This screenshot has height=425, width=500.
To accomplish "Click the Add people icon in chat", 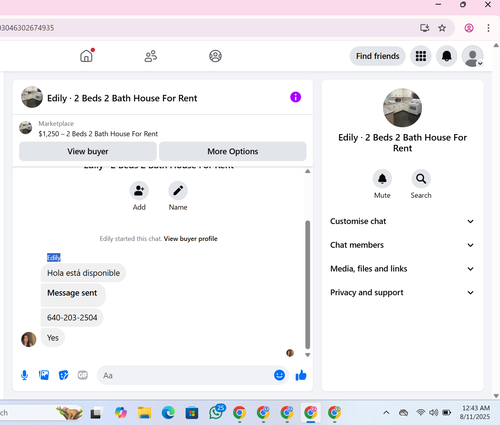I will pyautogui.click(x=139, y=191).
